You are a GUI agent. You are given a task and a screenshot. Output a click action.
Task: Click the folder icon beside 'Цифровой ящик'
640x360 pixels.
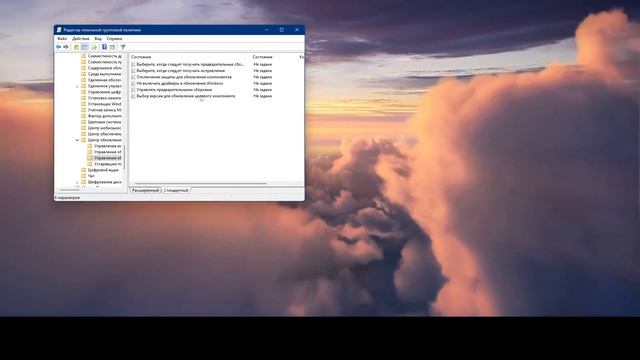coord(83,170)
